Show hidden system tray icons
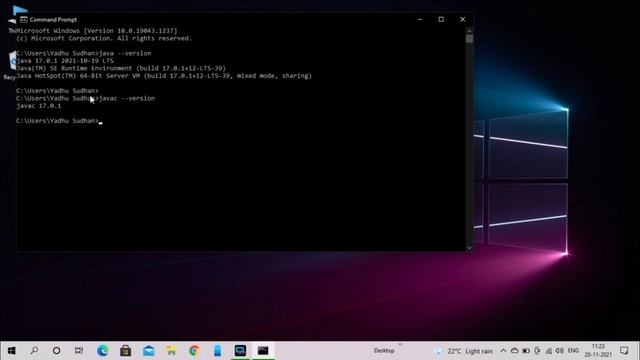This screenshot has width=640, height=360. coord(503,351)
